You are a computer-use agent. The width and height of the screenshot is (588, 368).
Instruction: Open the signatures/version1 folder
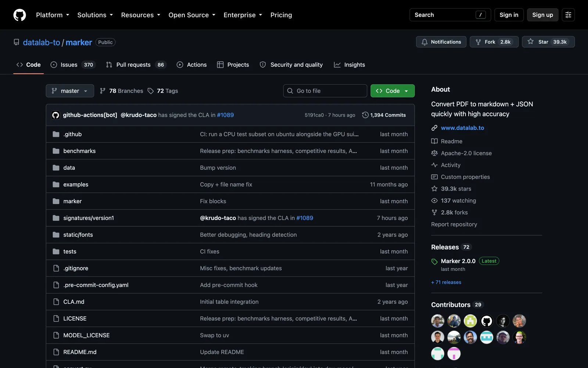tap(89, 218)
